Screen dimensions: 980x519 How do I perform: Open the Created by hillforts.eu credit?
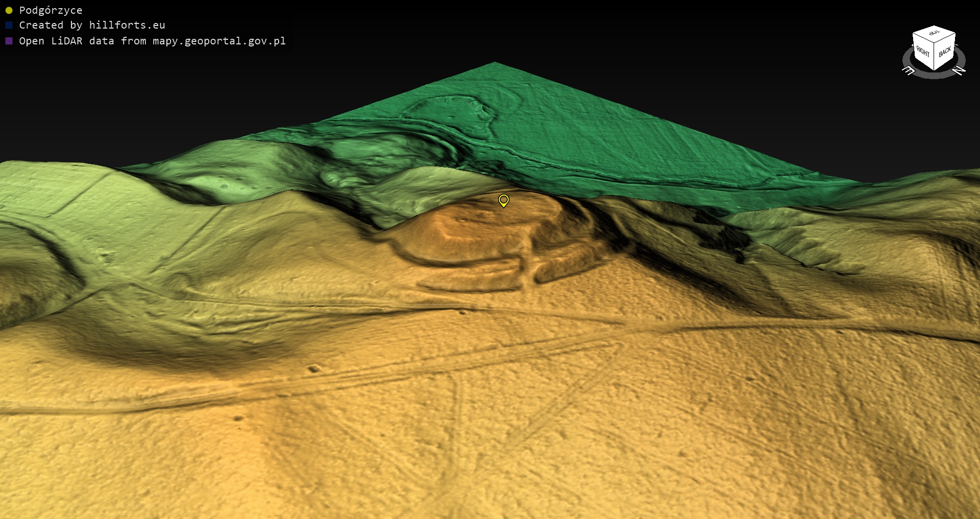92,25
